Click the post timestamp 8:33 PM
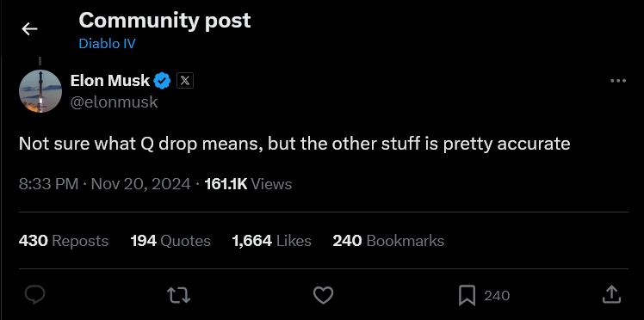Image resolution: width=644 pixels, height=320 pixels. click(48, 184)
